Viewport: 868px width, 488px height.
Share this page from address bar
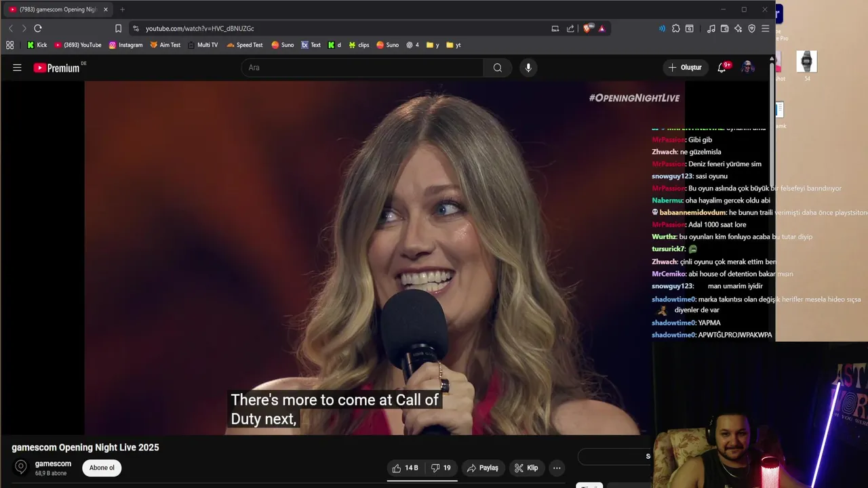(570, 28)
